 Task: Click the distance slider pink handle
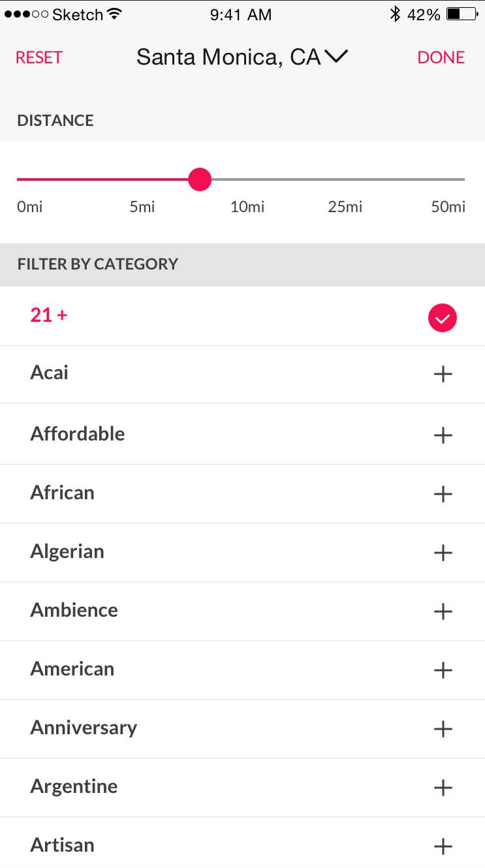pyautogui.click(x=200, y=179)
